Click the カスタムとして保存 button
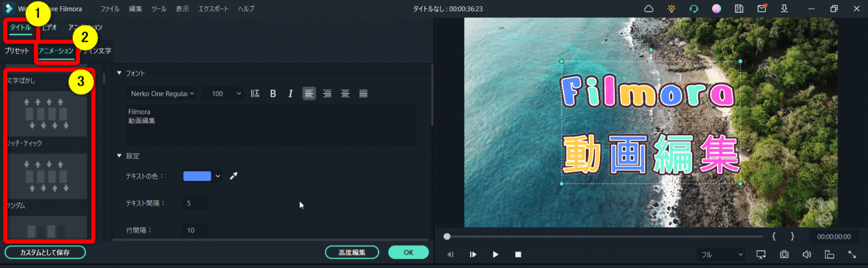868x268 pixels. 45,252
